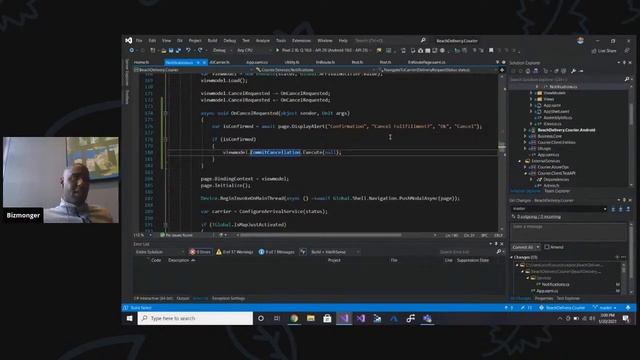Click the Save icon in toolbar

coord(171,50)
